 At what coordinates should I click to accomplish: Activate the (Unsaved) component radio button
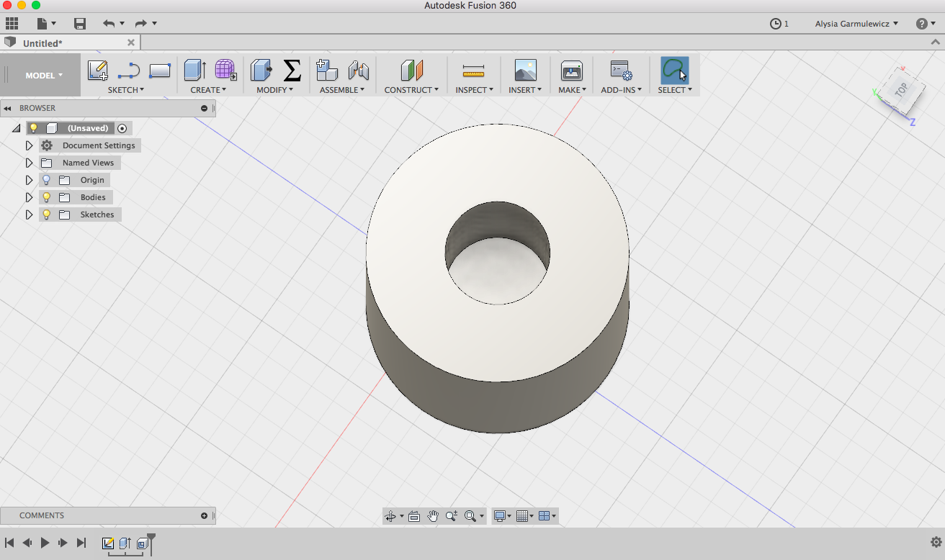tap(122, 128)
